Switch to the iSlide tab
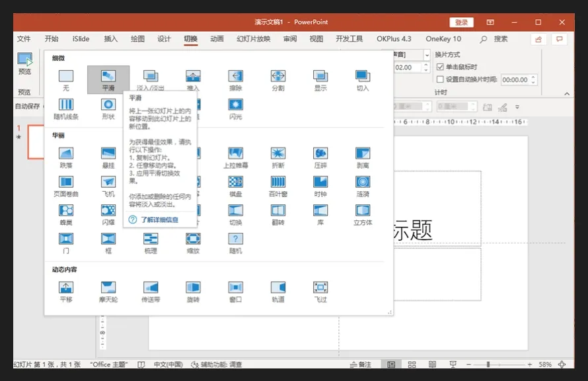Viewport: 588px width, 381px height. coord(81,38)
